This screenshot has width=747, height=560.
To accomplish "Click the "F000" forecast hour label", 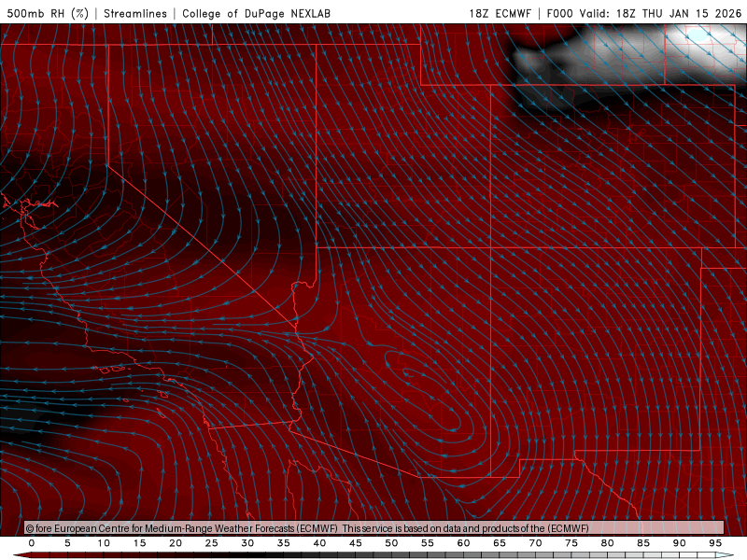I will tap(559, 13).
